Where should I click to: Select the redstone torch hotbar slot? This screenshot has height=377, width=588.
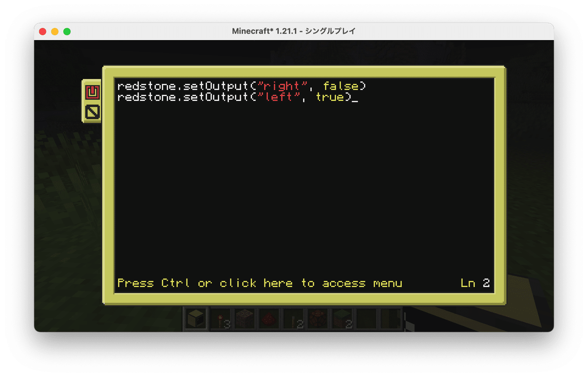221,319
